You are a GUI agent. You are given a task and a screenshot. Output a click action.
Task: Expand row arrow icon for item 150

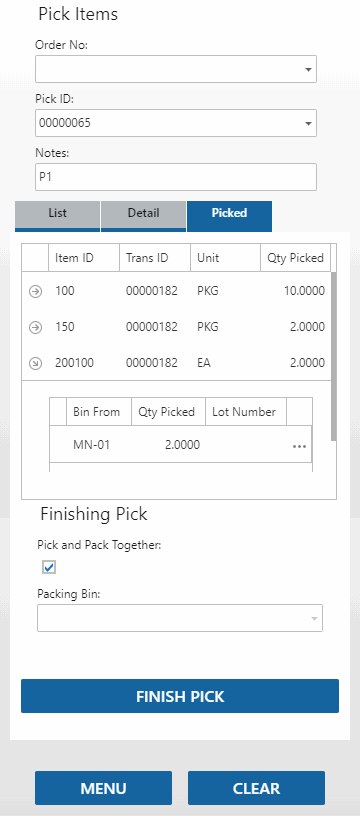tap(35, 328)
